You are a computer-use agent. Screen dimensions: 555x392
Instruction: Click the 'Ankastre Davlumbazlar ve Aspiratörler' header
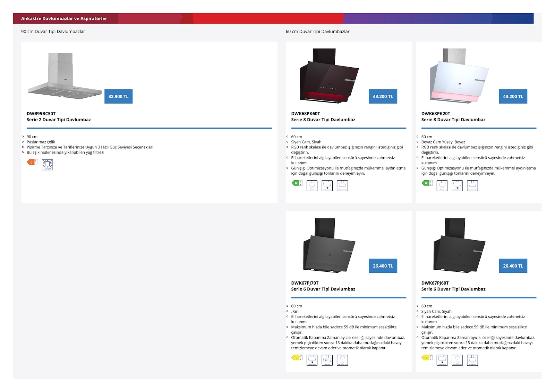tap(64, 19)
